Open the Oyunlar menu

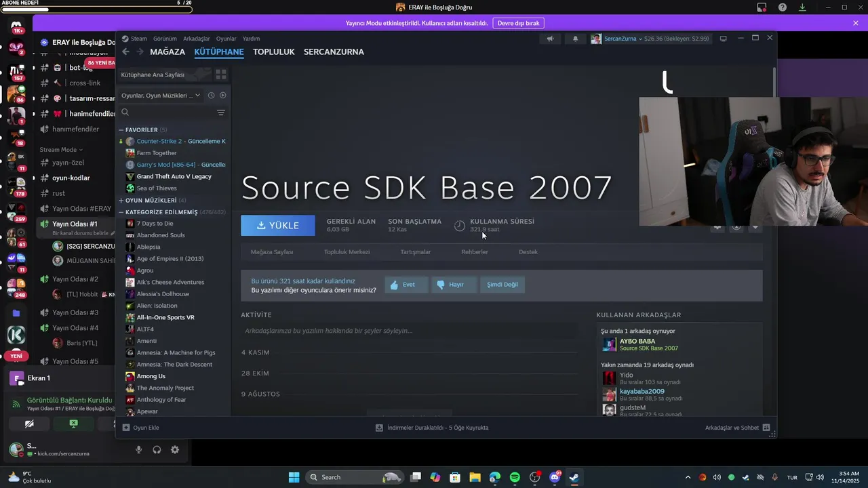226,39
